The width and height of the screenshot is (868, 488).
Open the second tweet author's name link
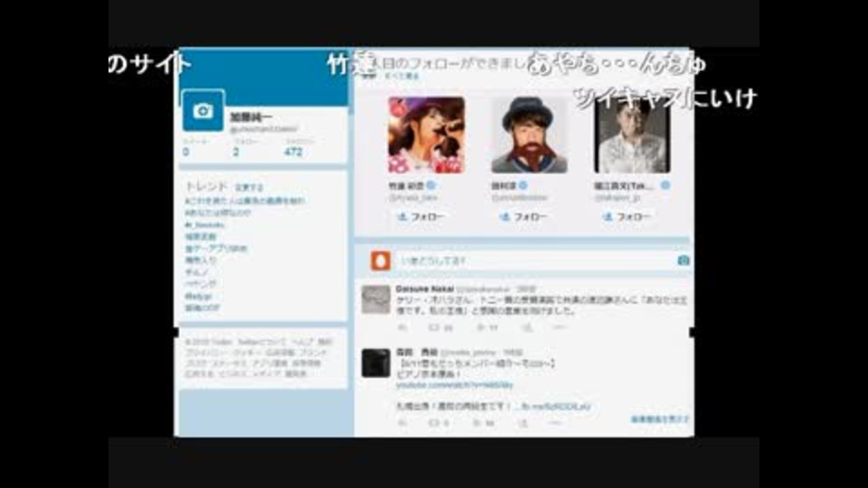pyautogui.click(x=416, y=352)
